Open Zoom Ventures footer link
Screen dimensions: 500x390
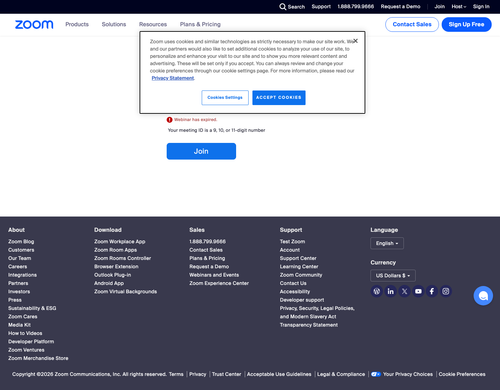26,350
